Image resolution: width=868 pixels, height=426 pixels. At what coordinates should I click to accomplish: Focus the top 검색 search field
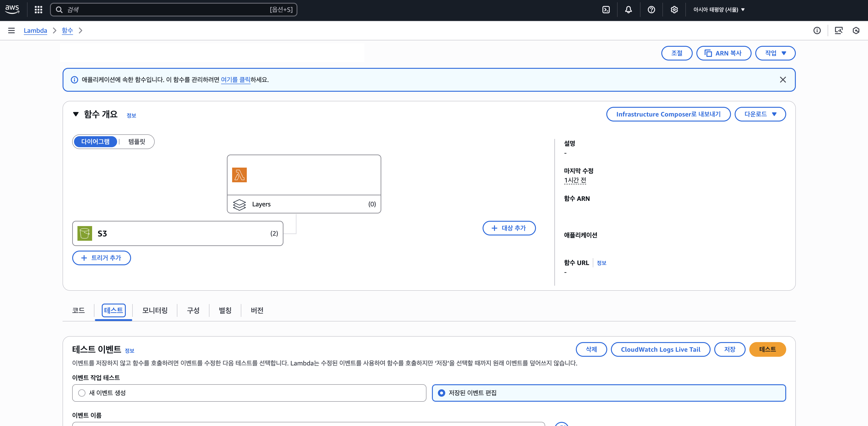(x=173, y=9)
